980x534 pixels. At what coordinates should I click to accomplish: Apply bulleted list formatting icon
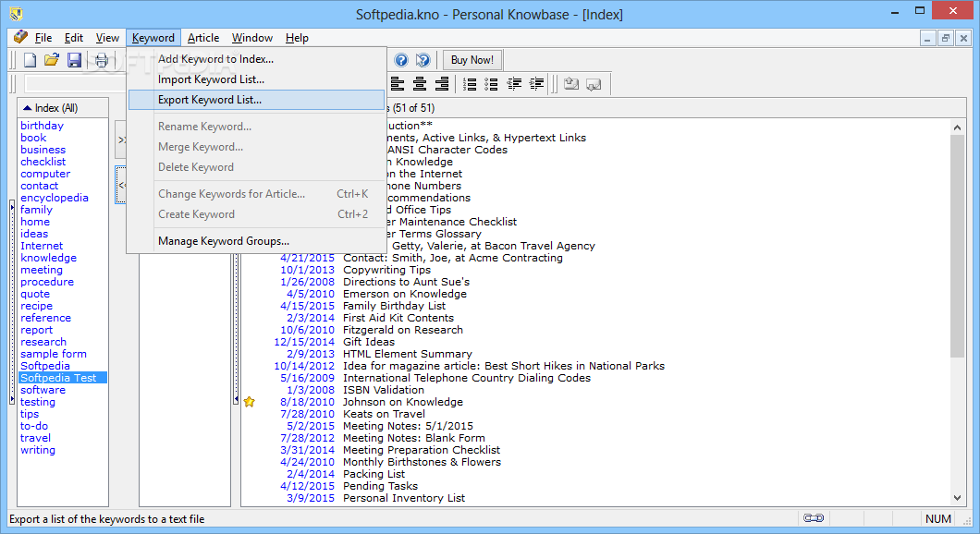(491, 84)
